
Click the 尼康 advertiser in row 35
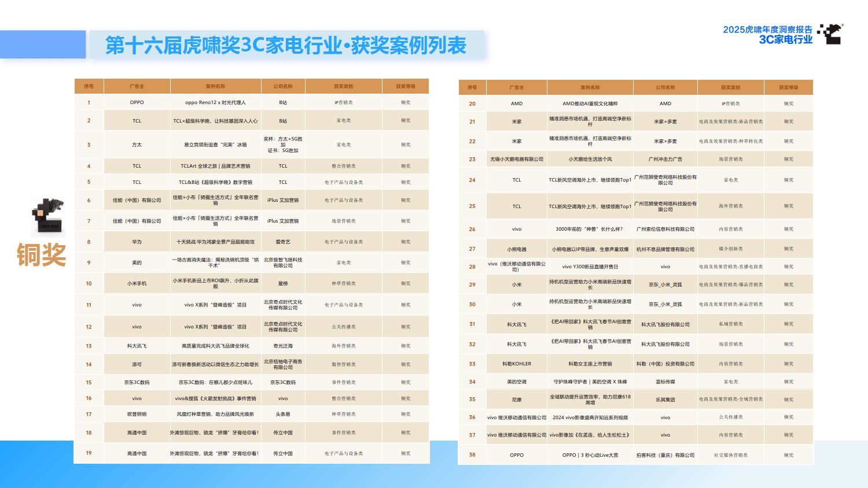coord(517,399)
